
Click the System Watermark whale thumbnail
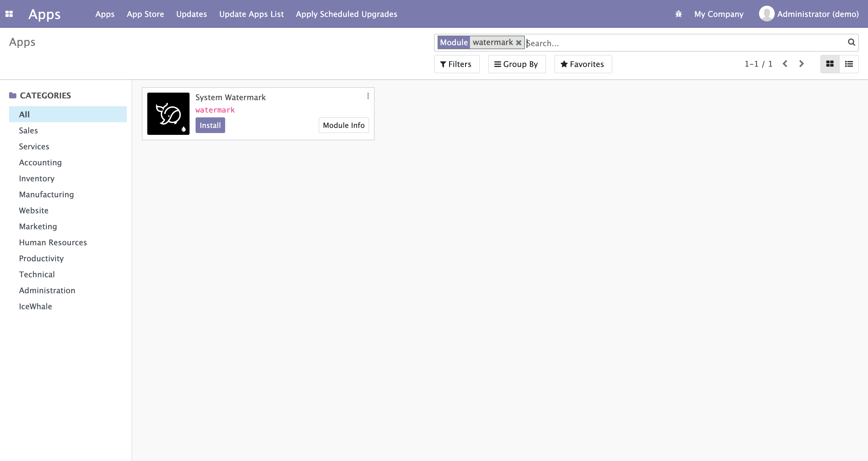(x=168, y=113)
